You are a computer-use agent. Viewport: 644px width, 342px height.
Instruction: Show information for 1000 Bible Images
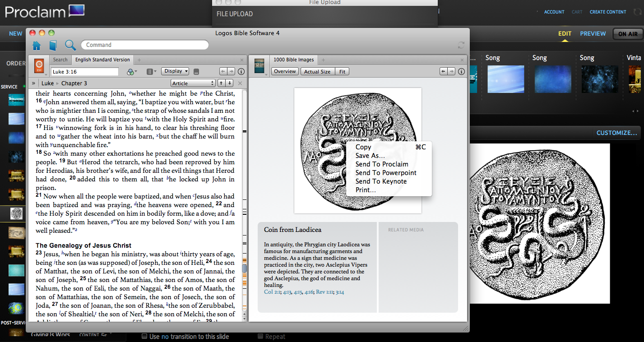pyautogui.click(x=461, y=71)
